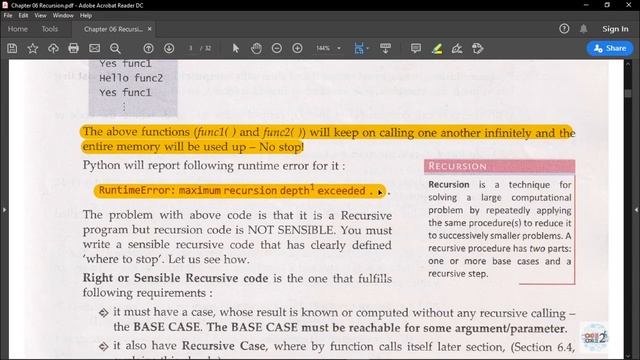
Task: Add a sticky note comment
Action: [x=416, y=48]
